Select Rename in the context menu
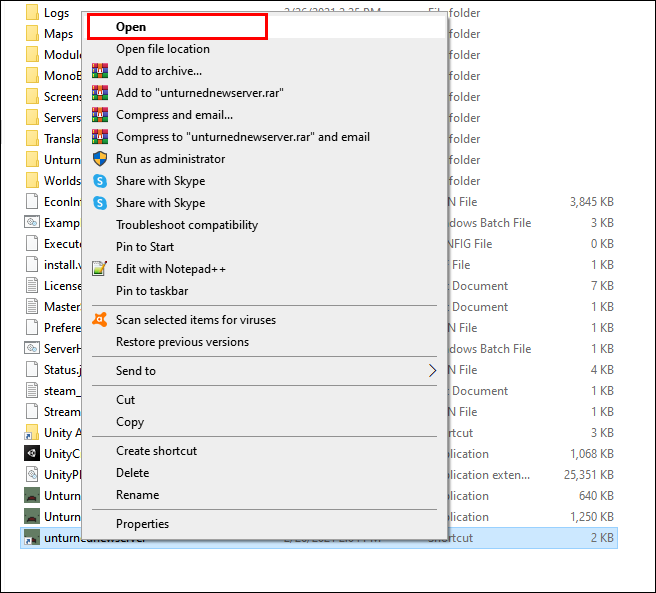Image resolution: width=656 pixels, height=593 pixels. [x=137, y=495]
